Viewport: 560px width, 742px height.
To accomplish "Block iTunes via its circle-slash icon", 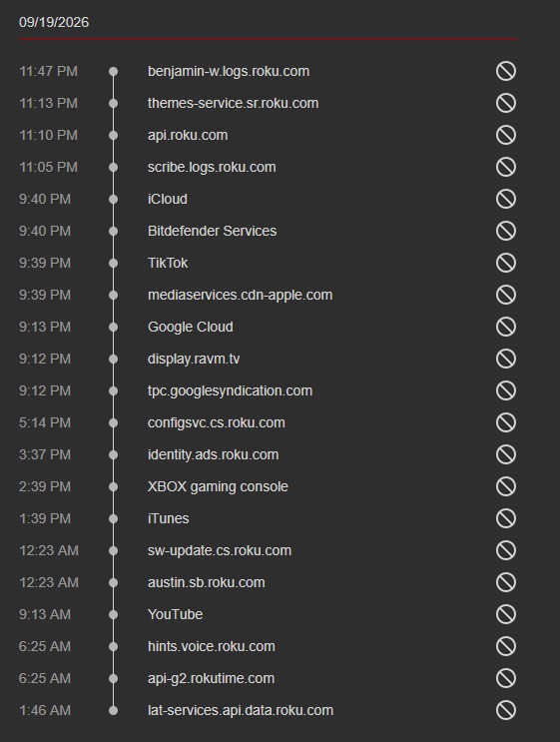I will (x=506, y=518).
